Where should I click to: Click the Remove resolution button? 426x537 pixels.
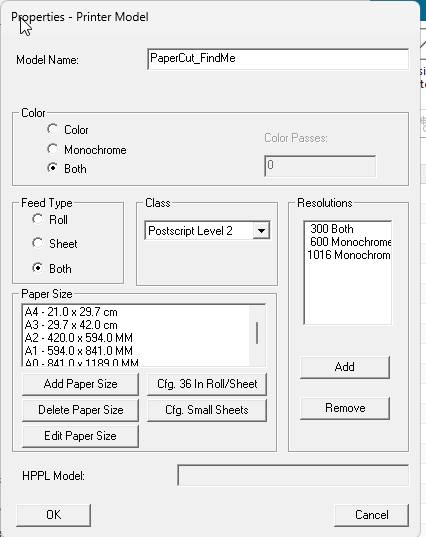pos(345,408)
